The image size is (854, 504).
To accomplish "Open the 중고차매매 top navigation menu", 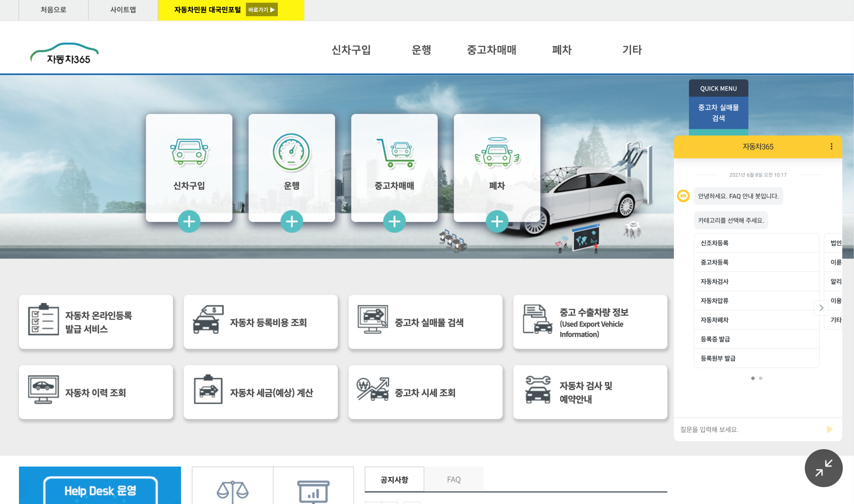I will (x=491, y=50).
